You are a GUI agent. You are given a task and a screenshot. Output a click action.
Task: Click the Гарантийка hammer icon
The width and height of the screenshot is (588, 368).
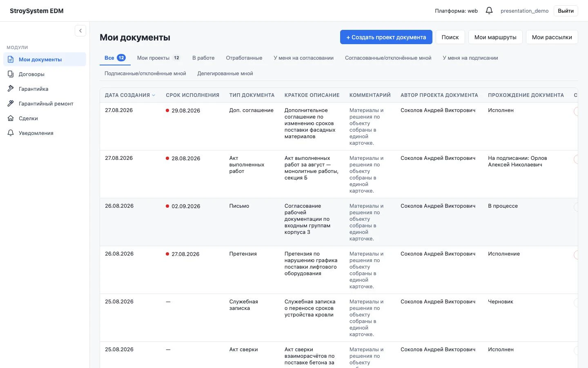[11, 89]
